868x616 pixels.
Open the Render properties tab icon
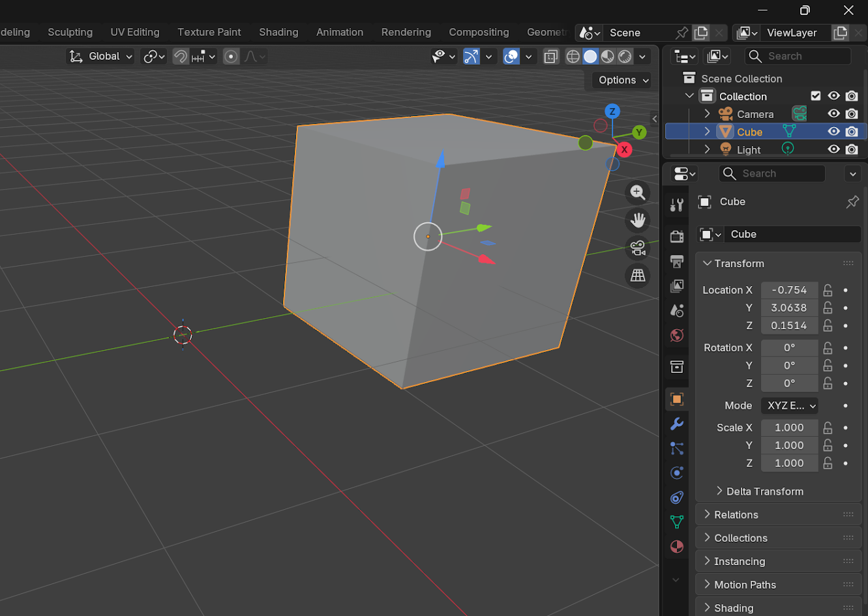pos(677,236)
